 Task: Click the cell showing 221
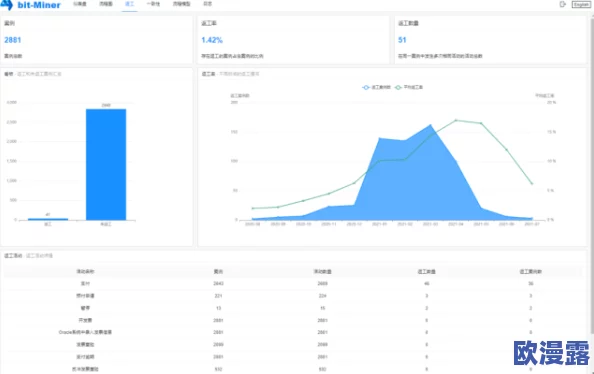coord(218,296)
